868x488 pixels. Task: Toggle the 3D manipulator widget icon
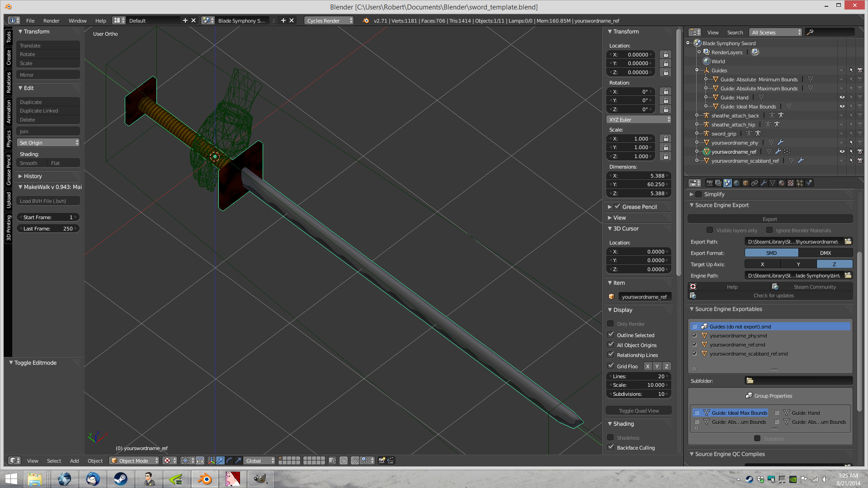[x=211, y=460]
